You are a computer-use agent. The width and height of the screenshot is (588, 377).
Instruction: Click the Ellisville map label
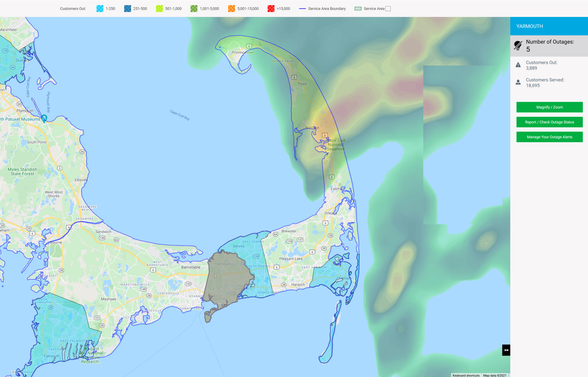pyautogui.click(x=81, y=180)
